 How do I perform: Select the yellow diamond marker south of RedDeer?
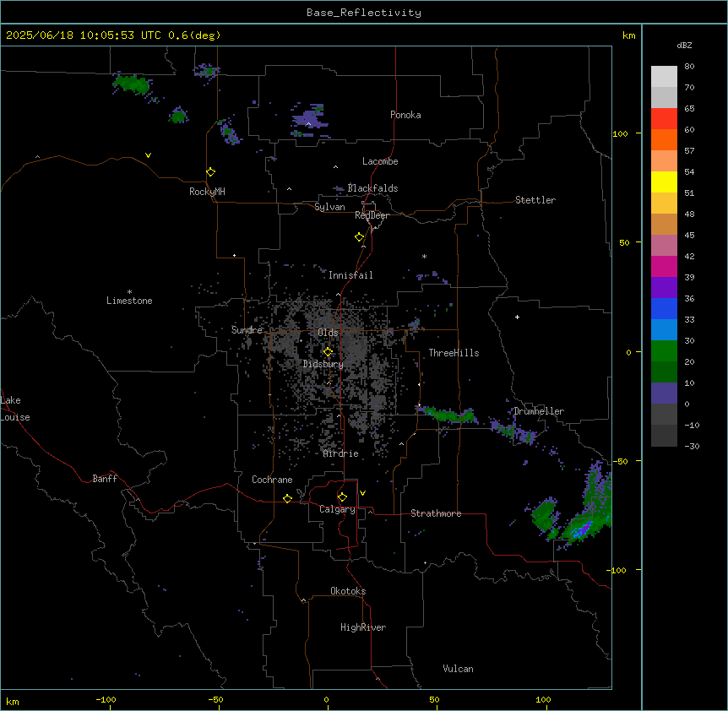pos(359,236)
